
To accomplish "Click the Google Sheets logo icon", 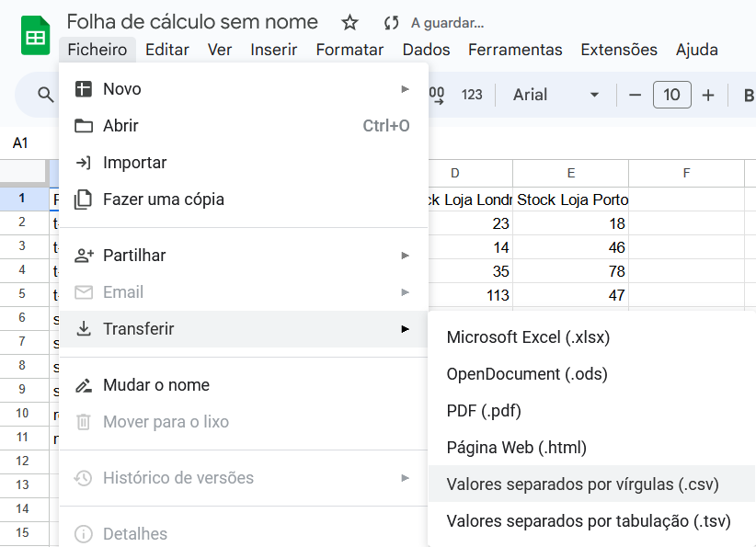I will [35, 37].
